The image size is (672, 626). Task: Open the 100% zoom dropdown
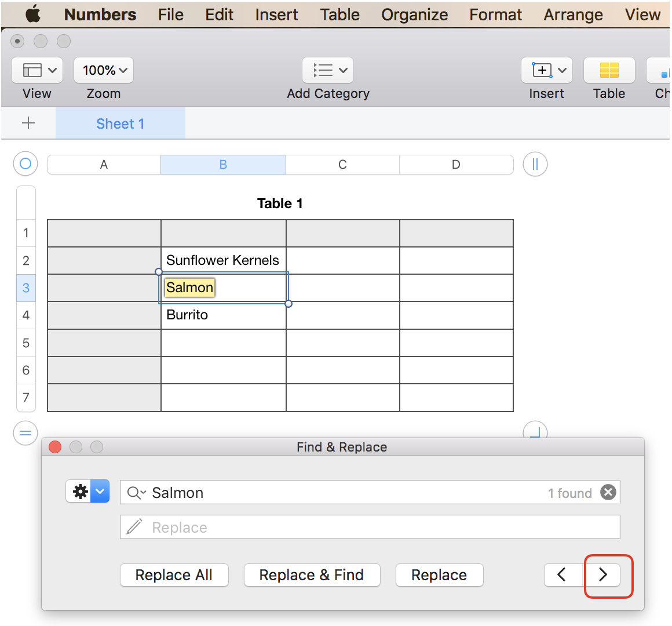pyautogui.click(x=104, y=70)
